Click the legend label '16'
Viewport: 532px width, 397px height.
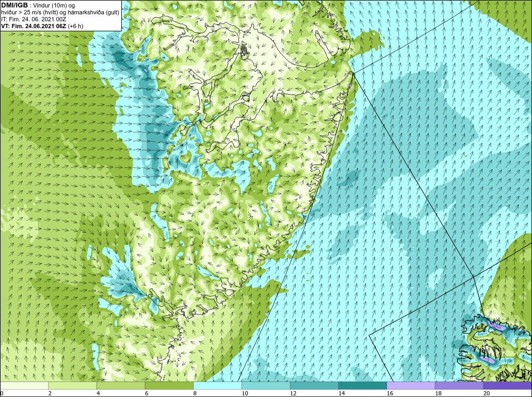coord(390,393)
